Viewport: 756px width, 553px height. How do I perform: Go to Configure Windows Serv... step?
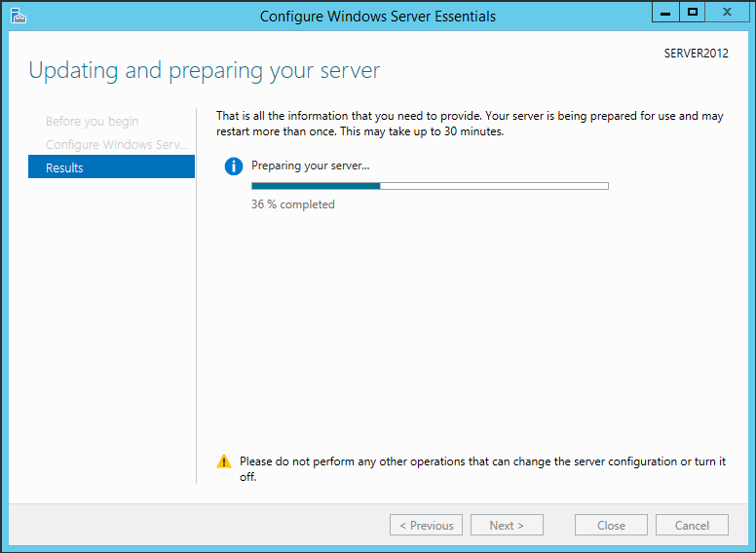point(117,144)
